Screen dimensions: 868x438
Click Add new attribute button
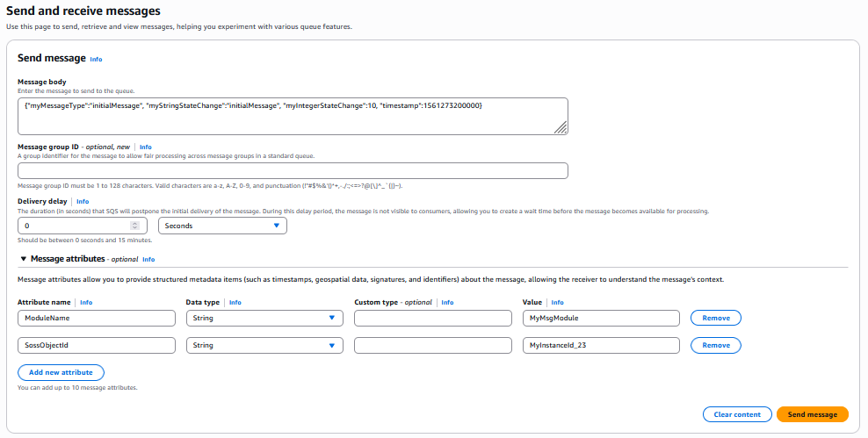61,372
